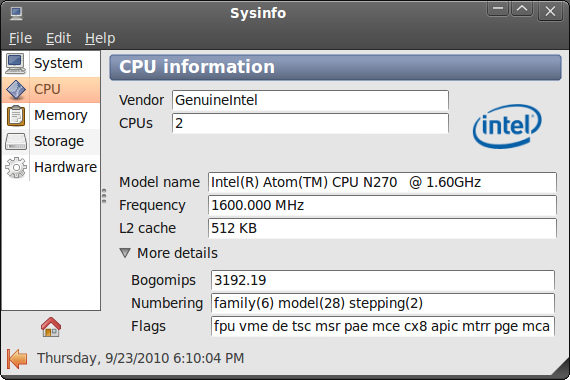Click the date text Thursday, 9/23/2010
The image size is (570, 380).
coord(103,358)
